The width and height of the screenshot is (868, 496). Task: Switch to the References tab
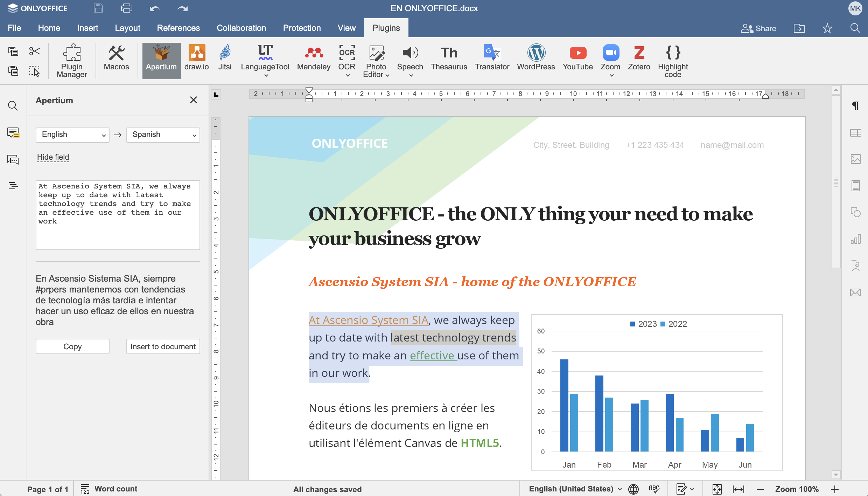tap(178, 28)
